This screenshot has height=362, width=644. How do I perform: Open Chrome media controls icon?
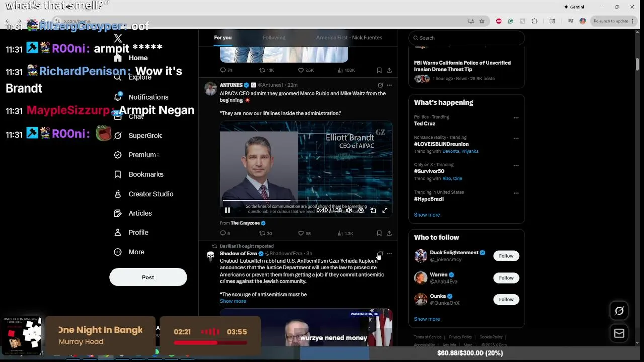click(570, 21)
